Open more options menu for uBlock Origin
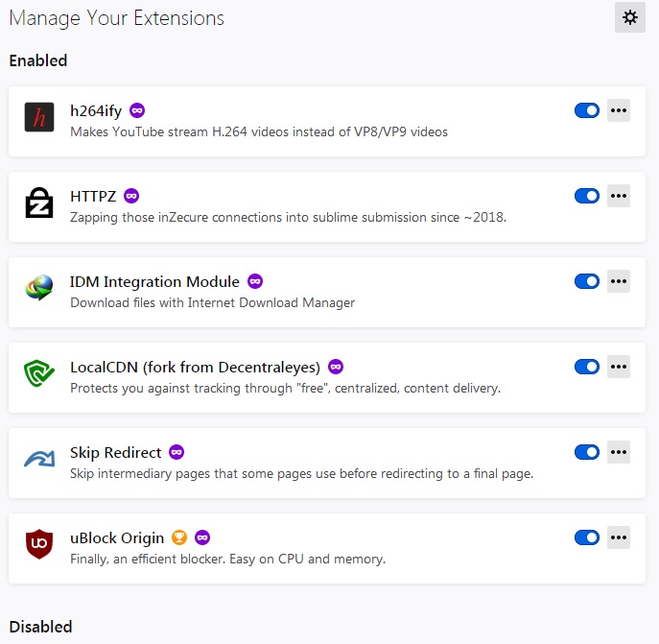Screen dimensions: 659x644 pyautogui.click(x=619, y=537)
